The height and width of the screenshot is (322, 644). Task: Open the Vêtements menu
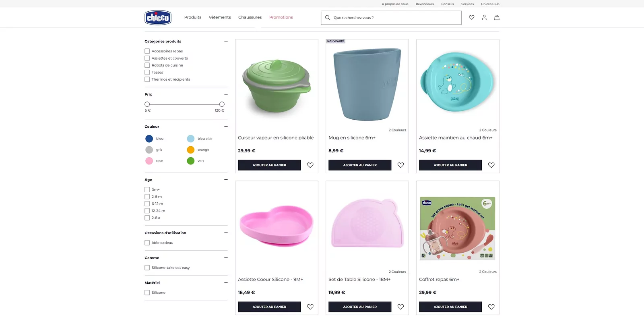(x=220, y=17)
